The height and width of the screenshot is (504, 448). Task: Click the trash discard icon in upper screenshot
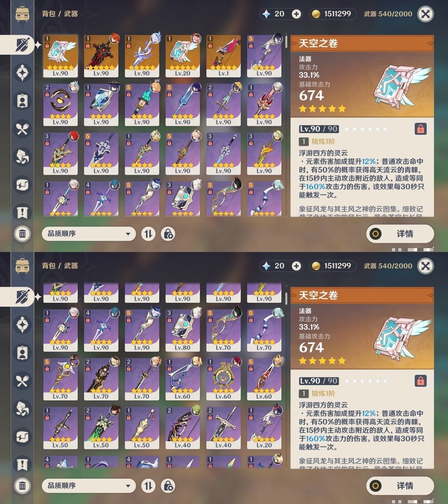(x=22, y=233)
